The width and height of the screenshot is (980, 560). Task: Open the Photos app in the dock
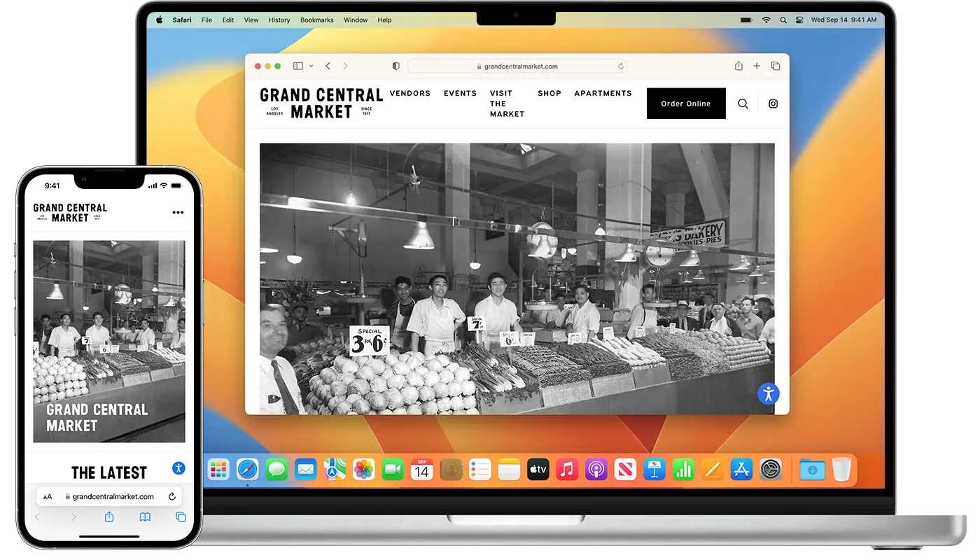coord(364,470)
